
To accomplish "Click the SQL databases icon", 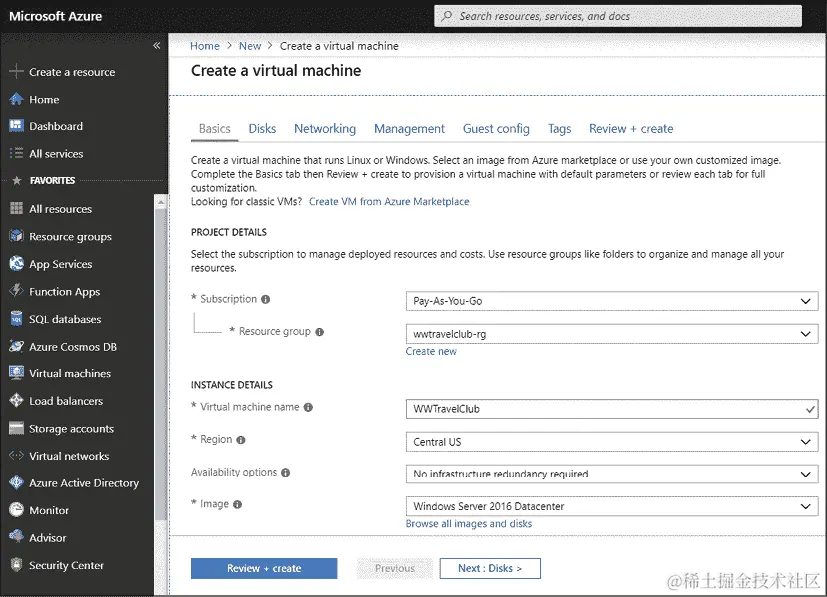I will (x=16, y=319).
